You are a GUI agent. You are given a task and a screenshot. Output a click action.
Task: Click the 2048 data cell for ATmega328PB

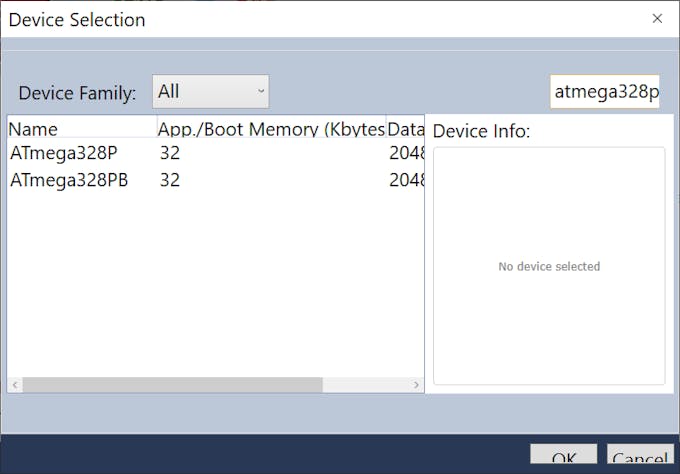406,181
